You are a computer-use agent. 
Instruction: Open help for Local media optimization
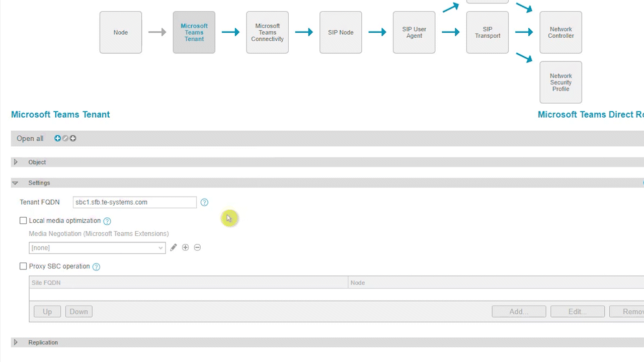[x=107, y=221]
